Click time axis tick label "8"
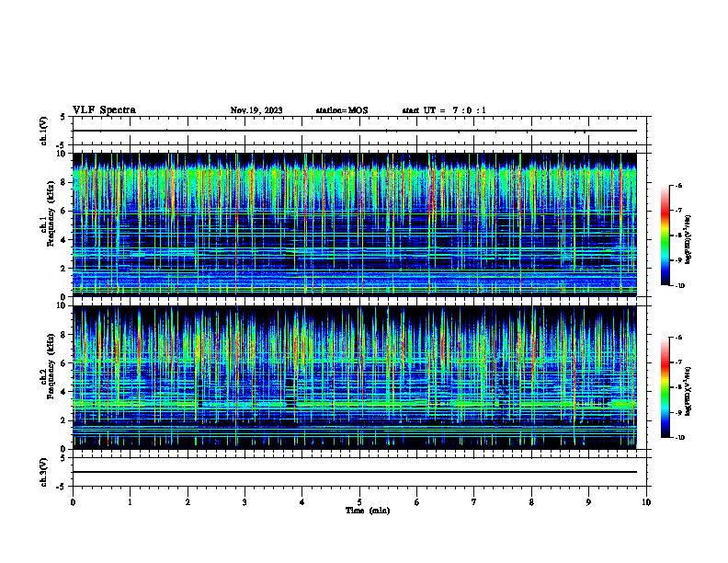This screenshot has height=563, width=728. tap(531, 502)
